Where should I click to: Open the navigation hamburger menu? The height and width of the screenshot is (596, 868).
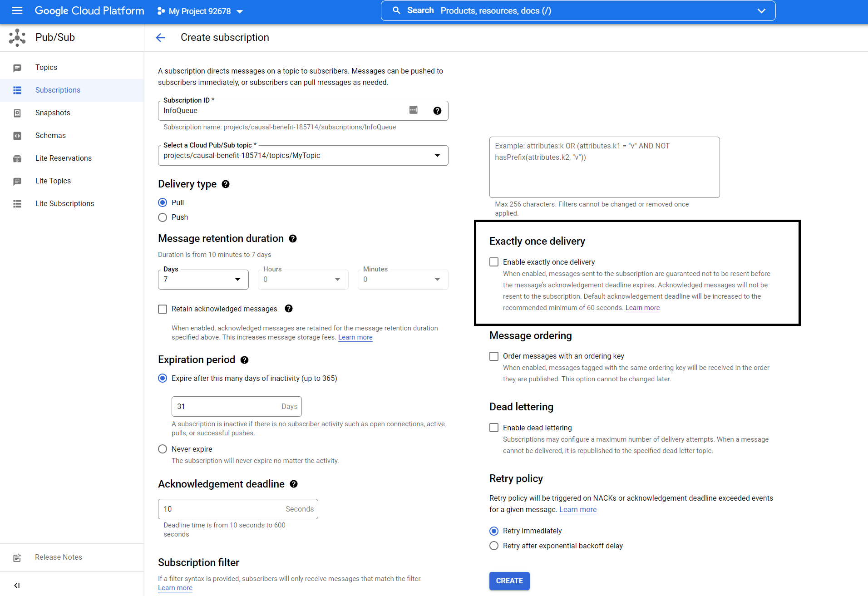[17, 10]
